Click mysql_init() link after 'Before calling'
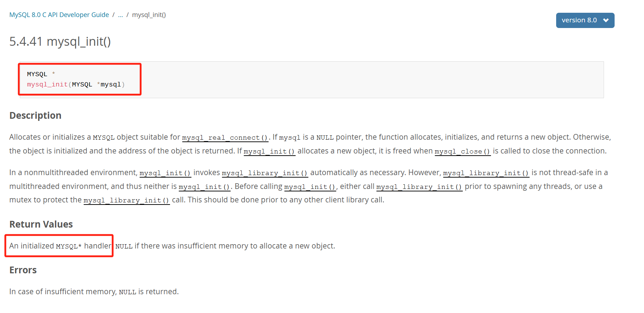Image resolution: width=644 pixels, height=313 pixels. click(310, 187)
